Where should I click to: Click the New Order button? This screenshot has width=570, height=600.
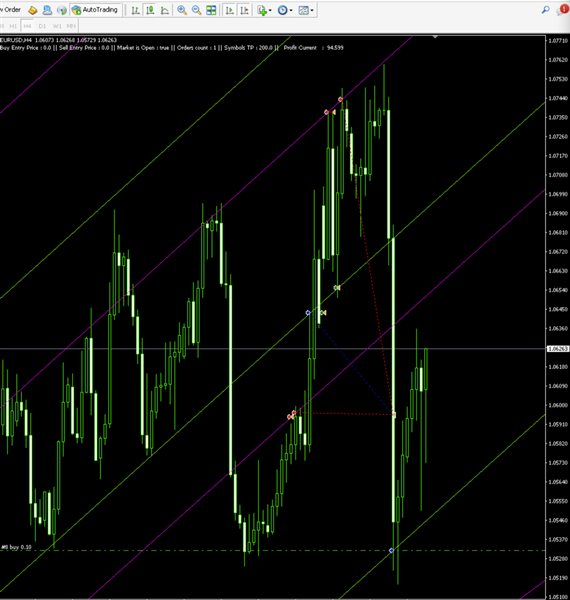coord(10,10)
